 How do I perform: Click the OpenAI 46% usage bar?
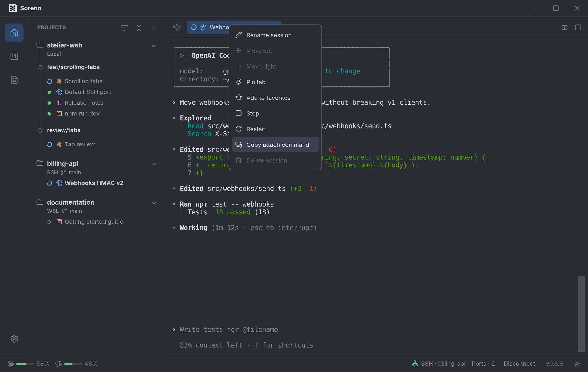(73, 364)
